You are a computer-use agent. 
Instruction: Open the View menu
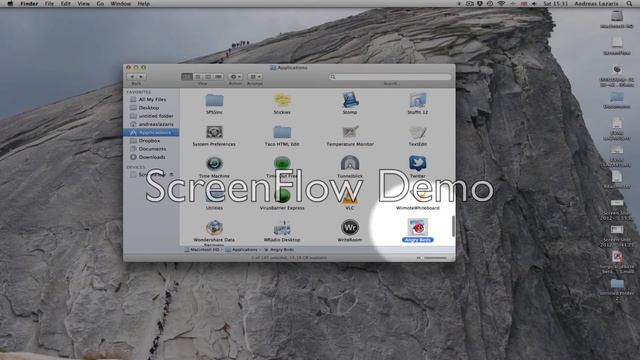click(x=84, y=4)
